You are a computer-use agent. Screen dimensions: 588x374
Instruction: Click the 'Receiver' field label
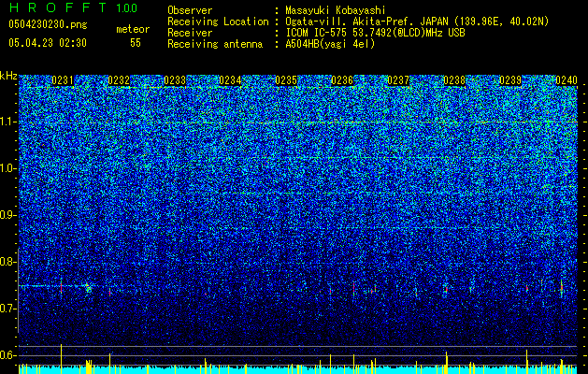[190, 33]
